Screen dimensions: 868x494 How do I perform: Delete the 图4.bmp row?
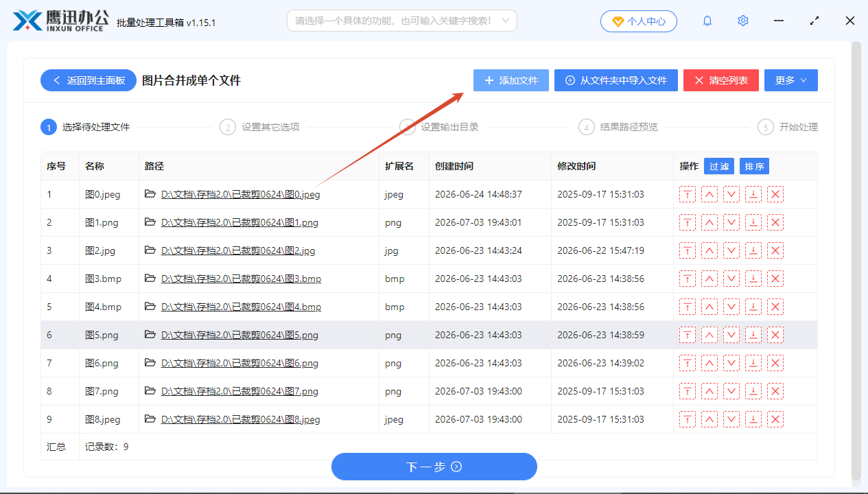point(775,307)
